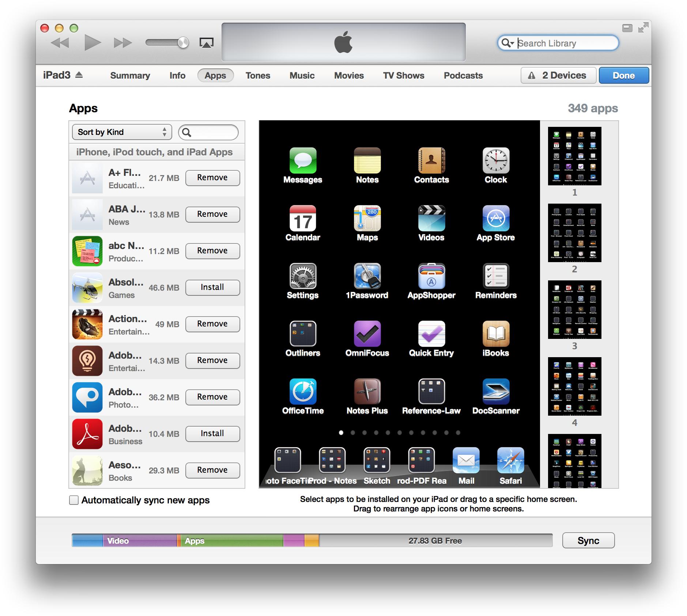This screenshot has height=616, width=687.
Task: Open the Outliners folder icon
Action: click(x=303, y=334)
